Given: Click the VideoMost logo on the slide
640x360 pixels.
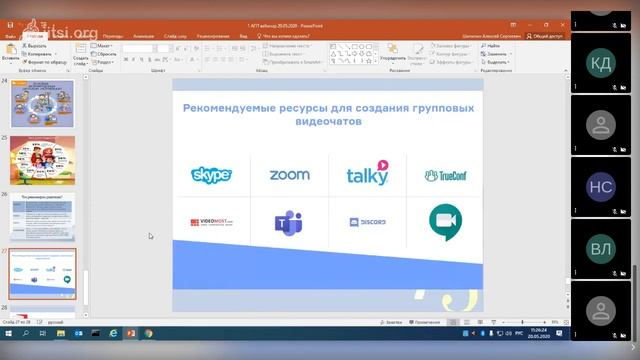Looking at the screenshot, I should pyautogui.click(x=211, y=222).
